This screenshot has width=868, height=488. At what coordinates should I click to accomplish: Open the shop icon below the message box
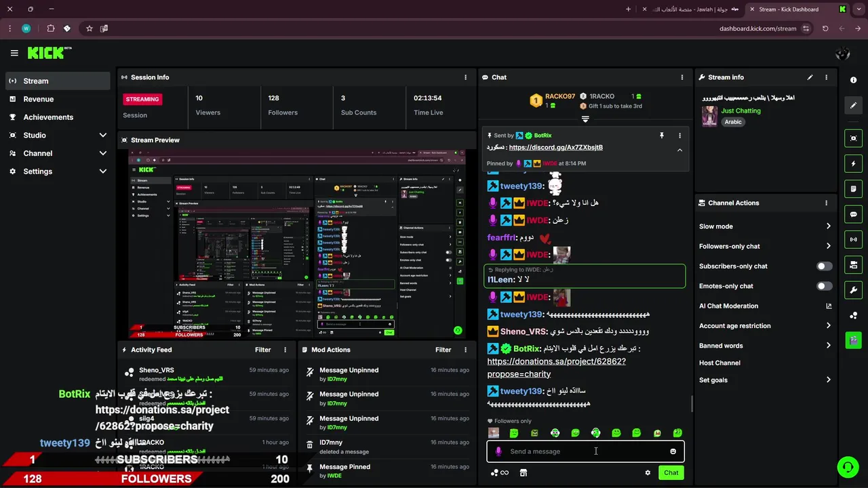524,473
